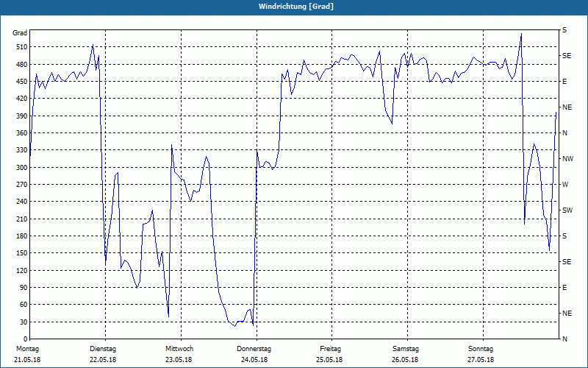Screen dimensions: 588x368
Task: Click the S compass label at the 180 gridline
Action: tap(564, 236)
